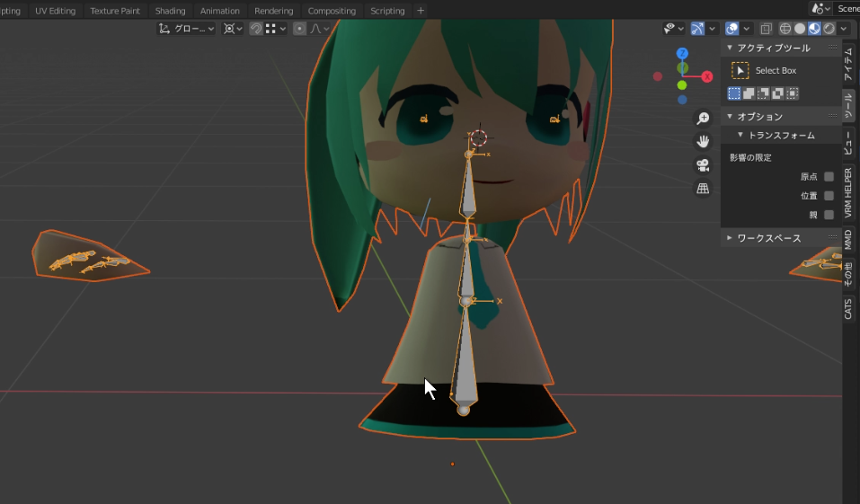Viewport: 860px width, 504px height.
Task: Switch to the ツール sidebar tab
Action: pos(848,105)
